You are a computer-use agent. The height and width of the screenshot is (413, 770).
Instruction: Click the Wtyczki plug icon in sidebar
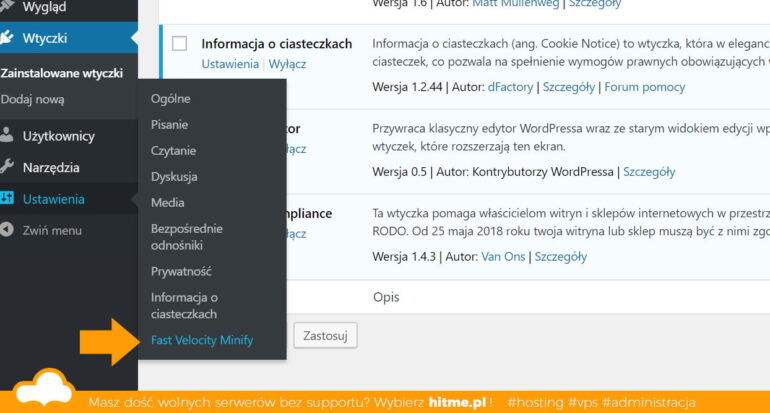(x=6, y=37)
